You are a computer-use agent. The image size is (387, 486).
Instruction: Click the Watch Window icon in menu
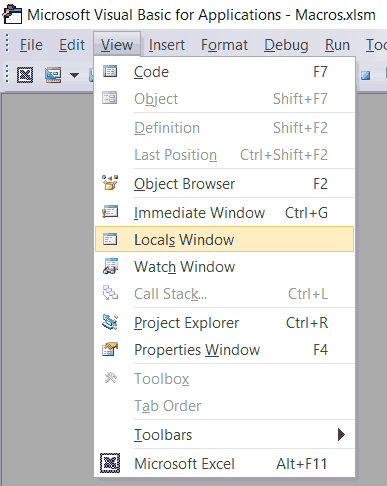click(110, 266)
